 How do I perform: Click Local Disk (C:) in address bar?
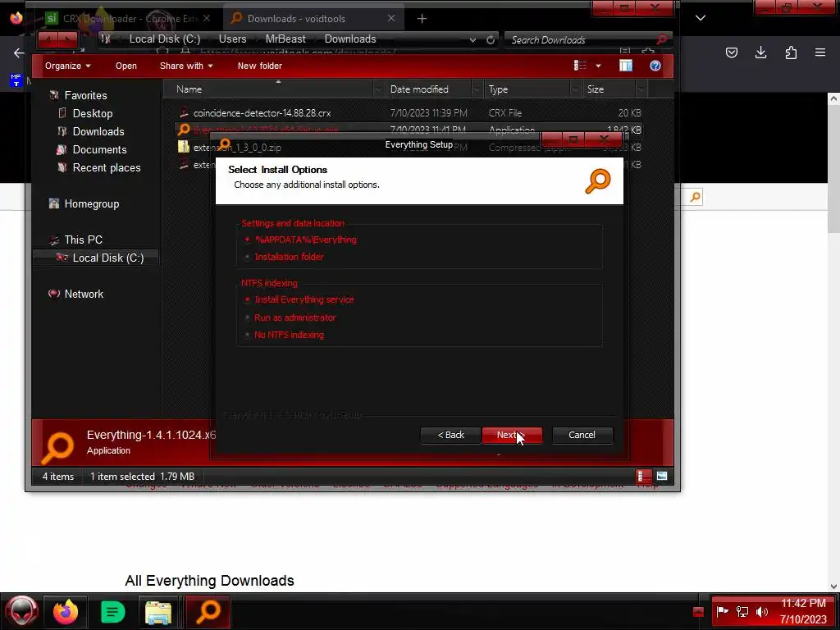(x=164, y=39)
